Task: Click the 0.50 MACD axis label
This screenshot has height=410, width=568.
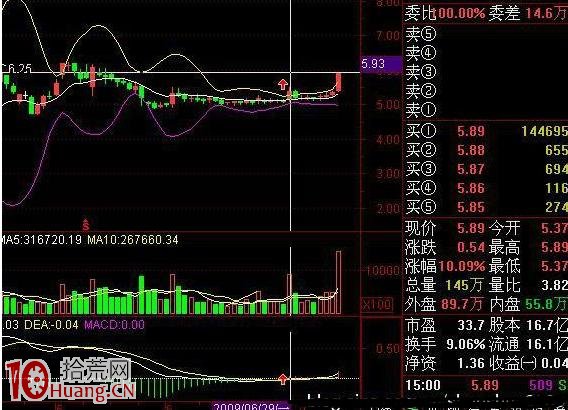Action: (388, 348)
